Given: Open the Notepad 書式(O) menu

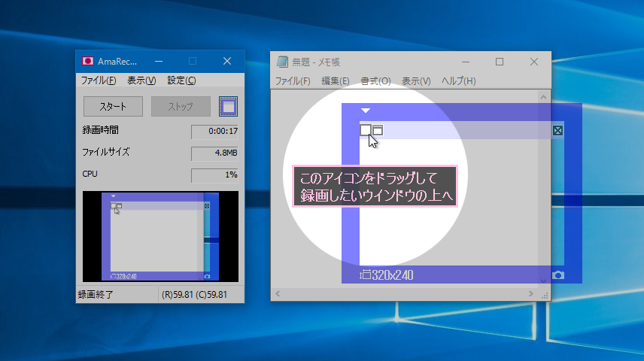Looking at the screenshot, I should (375, 81).
